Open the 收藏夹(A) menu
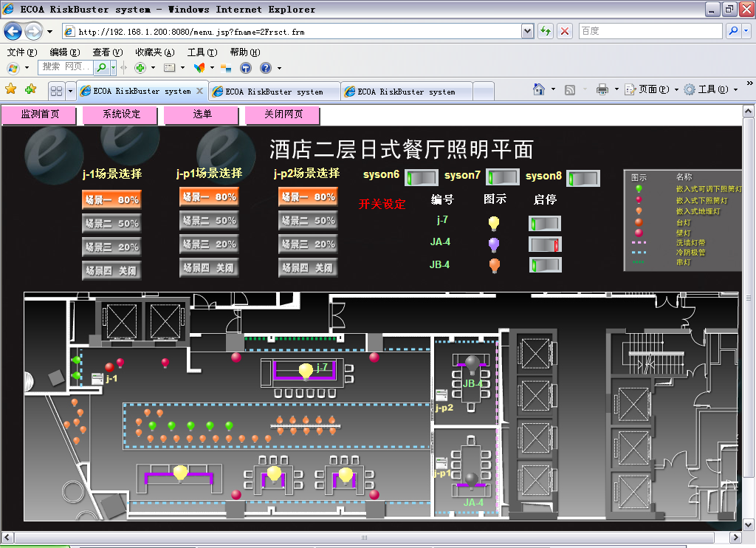This screenshot has height=548, width=756. (x=154, y=52)
